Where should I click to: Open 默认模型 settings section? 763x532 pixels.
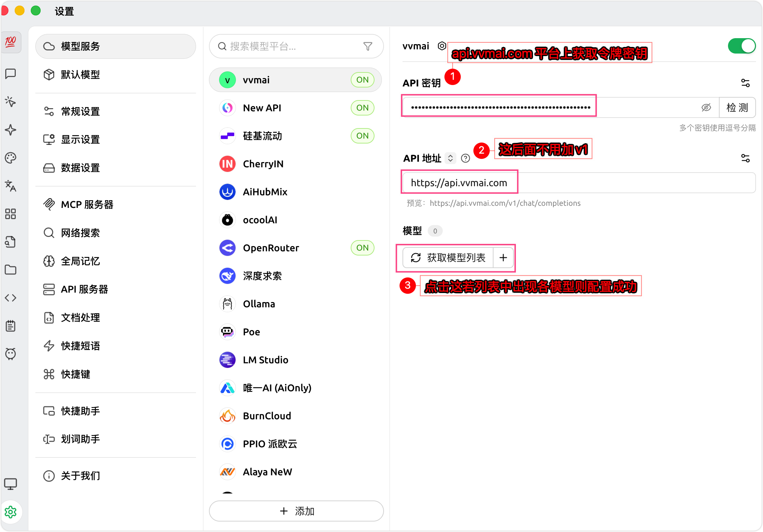click(x=115, y=75)
